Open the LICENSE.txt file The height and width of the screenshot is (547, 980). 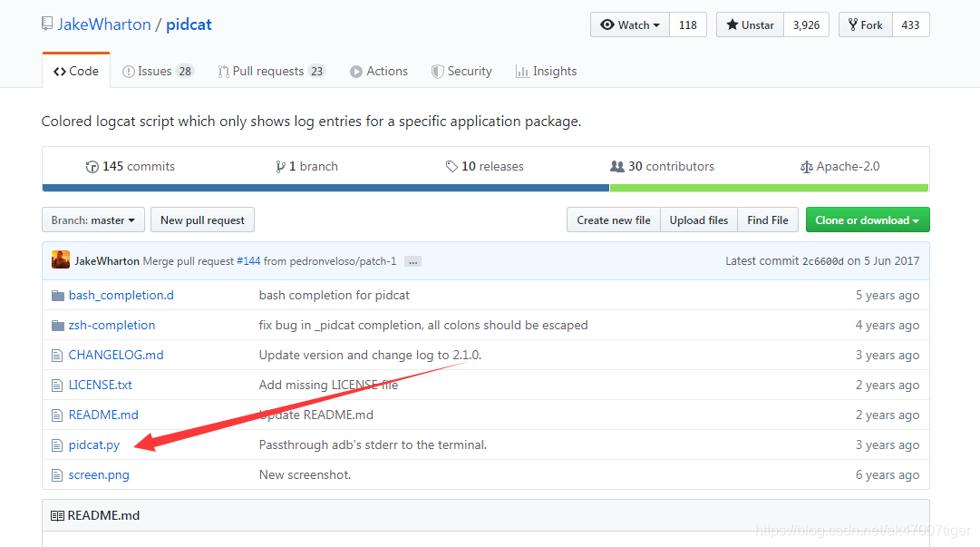[x=100, y=386]
